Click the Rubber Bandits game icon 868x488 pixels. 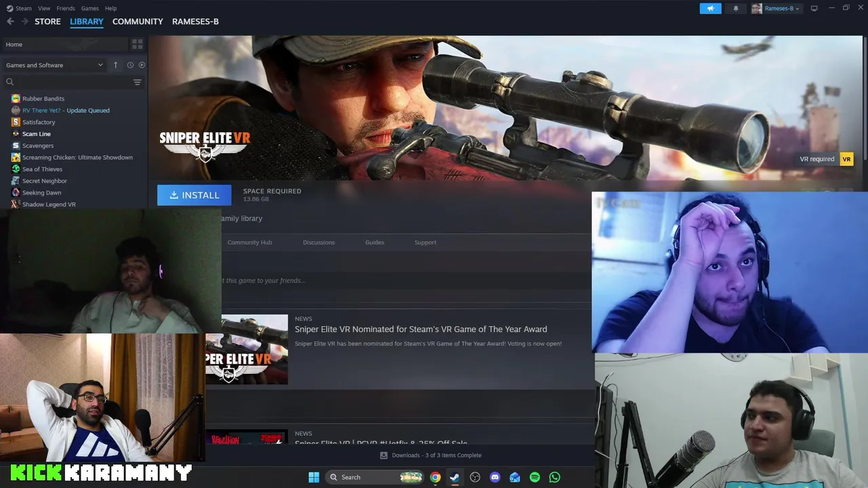tap(16, 98)
